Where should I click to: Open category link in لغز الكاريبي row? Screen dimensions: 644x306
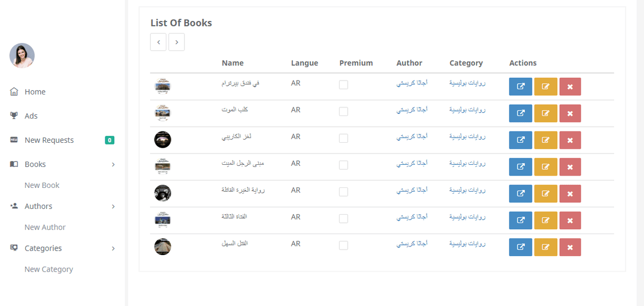coord(467,137)
